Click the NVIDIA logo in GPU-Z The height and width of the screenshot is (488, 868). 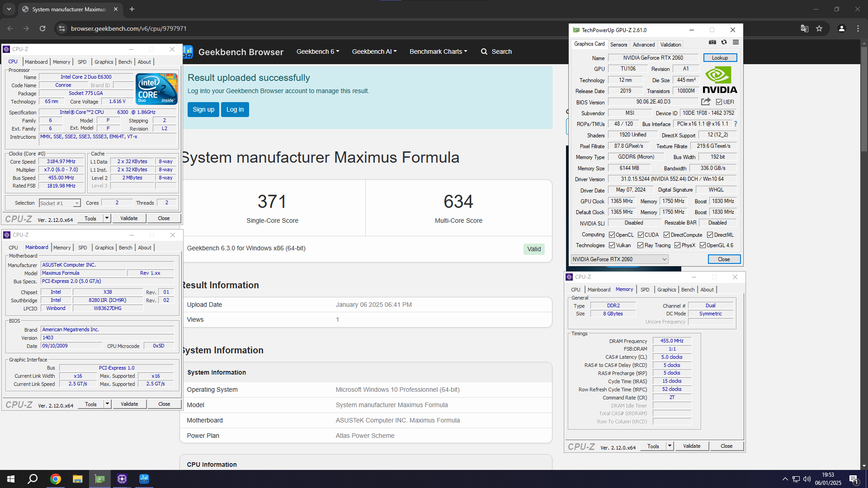[x=720, y=80]
